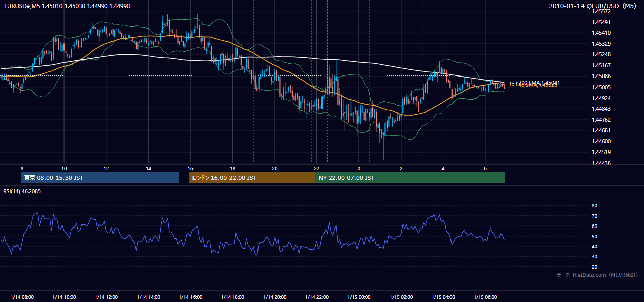Click hour label 22 under price chart
The width and height of the screenshot is (644, 302).
[316, 168]
